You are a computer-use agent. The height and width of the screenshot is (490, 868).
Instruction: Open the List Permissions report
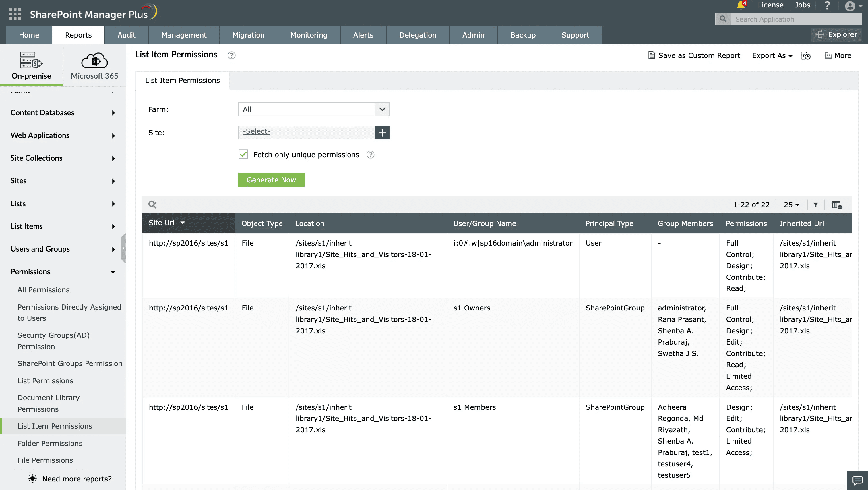point(45,381)
